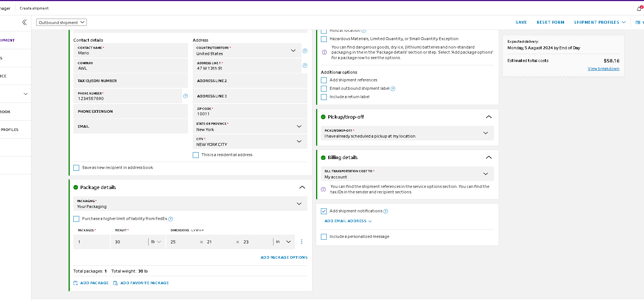
Task: Click help icon beside Phone Number field
Action: [x=185, y=96]
